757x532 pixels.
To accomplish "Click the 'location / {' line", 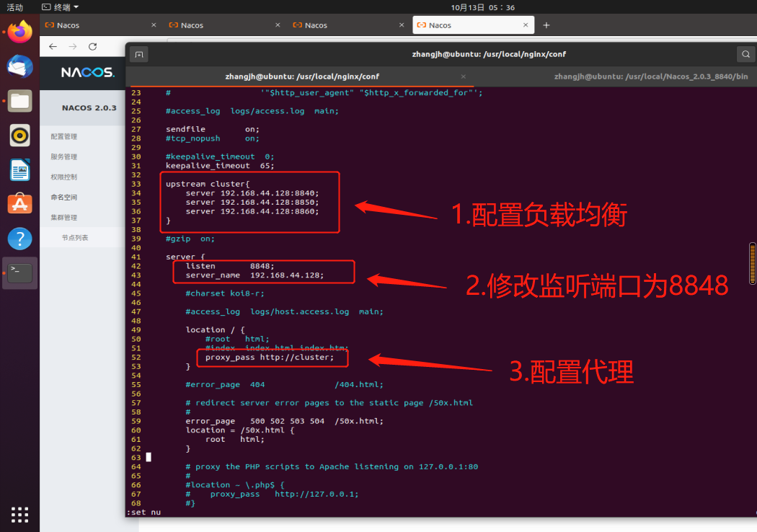I will click(215, 329).
